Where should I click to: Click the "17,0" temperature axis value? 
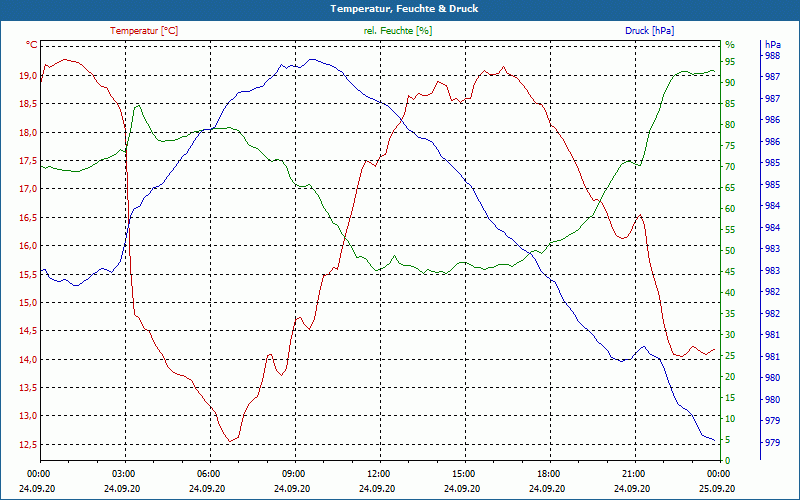click(28, 189)
